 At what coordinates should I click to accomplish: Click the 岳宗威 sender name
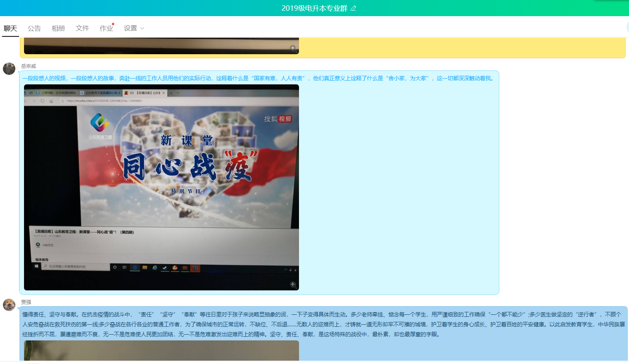point(29,66)
